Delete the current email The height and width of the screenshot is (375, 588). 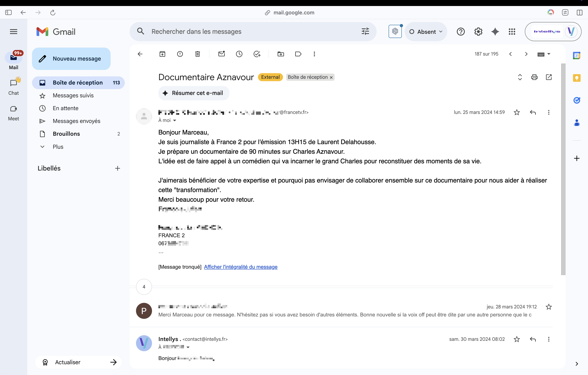click(198, 54)
